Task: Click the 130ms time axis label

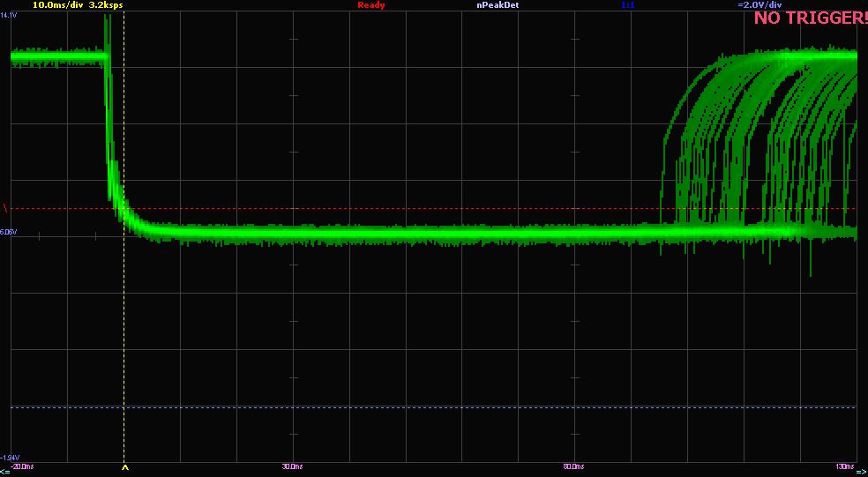Action: pyautogui.click(x=845, y=466)
